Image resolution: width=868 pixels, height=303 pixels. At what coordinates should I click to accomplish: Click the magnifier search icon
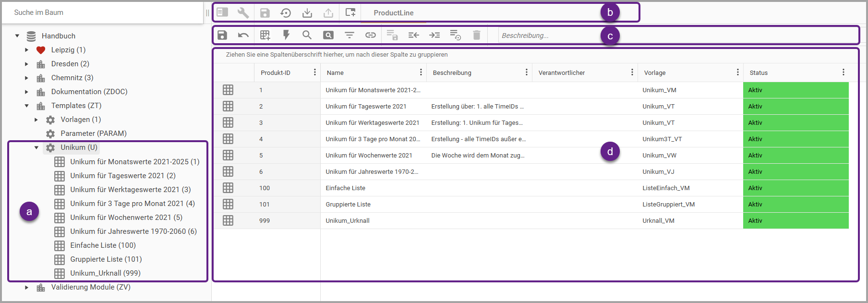307,35
